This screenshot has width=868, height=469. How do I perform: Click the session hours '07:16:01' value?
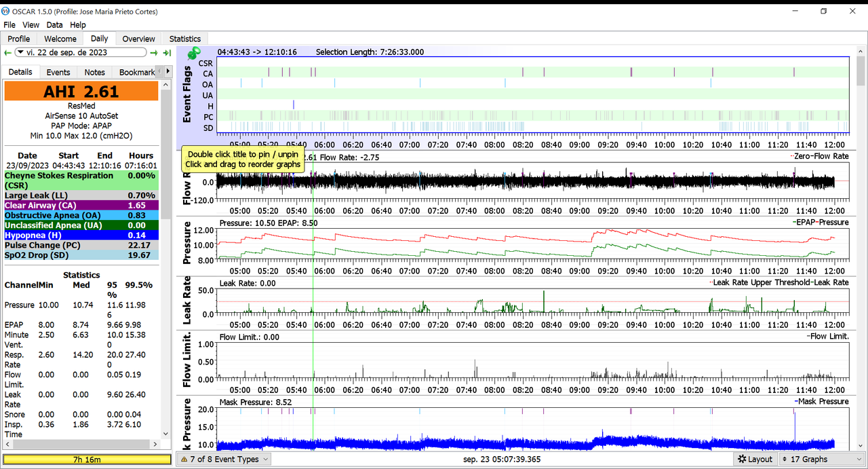point(141,165)
